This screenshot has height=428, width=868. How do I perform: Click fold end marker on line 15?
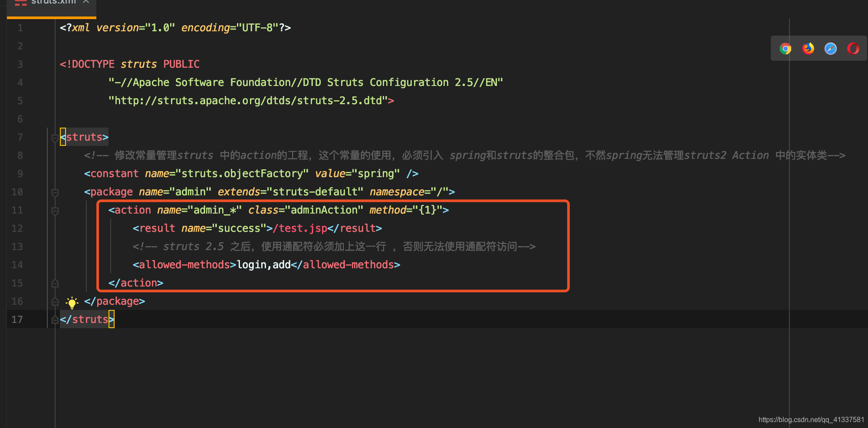click(x=55, y=283)
